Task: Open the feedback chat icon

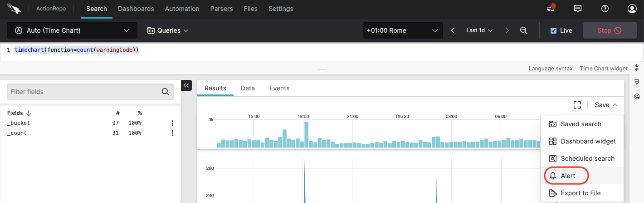Action: click(x=578, y=9)
